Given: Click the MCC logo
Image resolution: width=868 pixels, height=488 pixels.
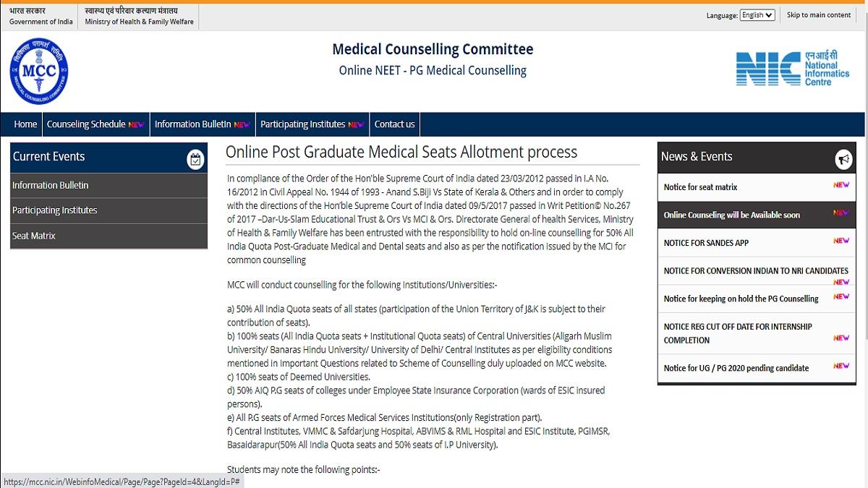Looking at the screenshot, I should [x=38, y=70].
